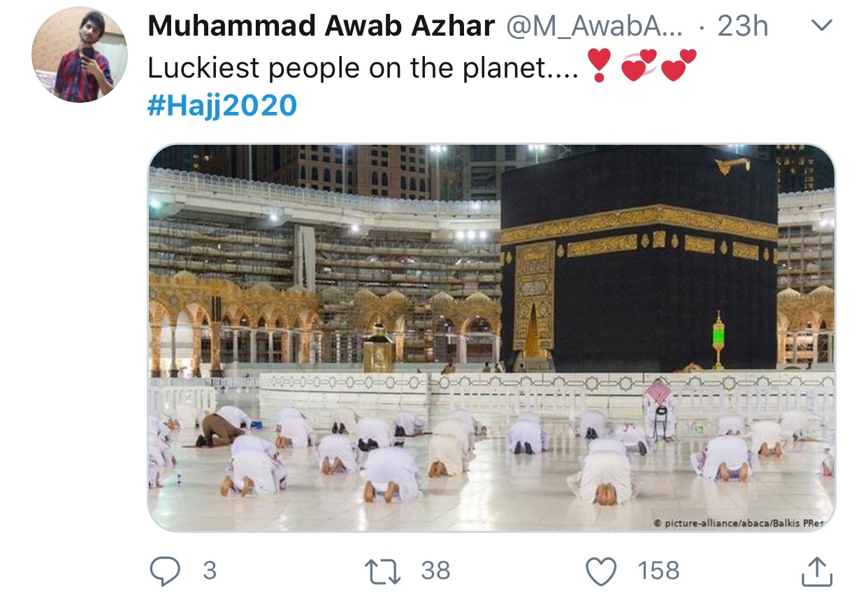This screenshot has width=868, height=593.
Task: Click the retweet count 38
Action: point(435,571)
